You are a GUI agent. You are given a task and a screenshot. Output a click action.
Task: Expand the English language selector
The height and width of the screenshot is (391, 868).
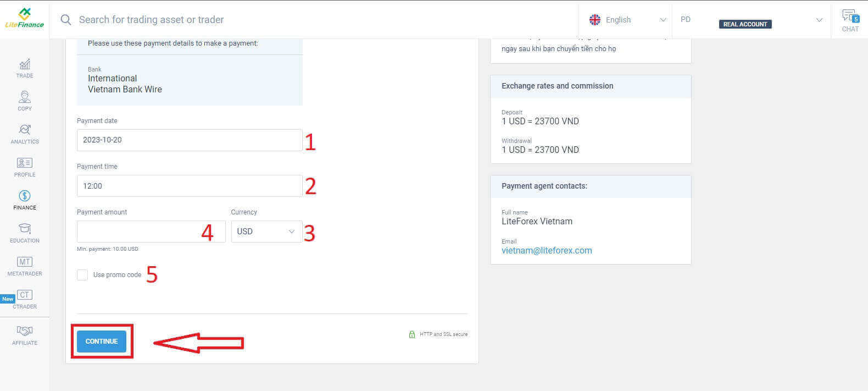(x=627, y=20)
